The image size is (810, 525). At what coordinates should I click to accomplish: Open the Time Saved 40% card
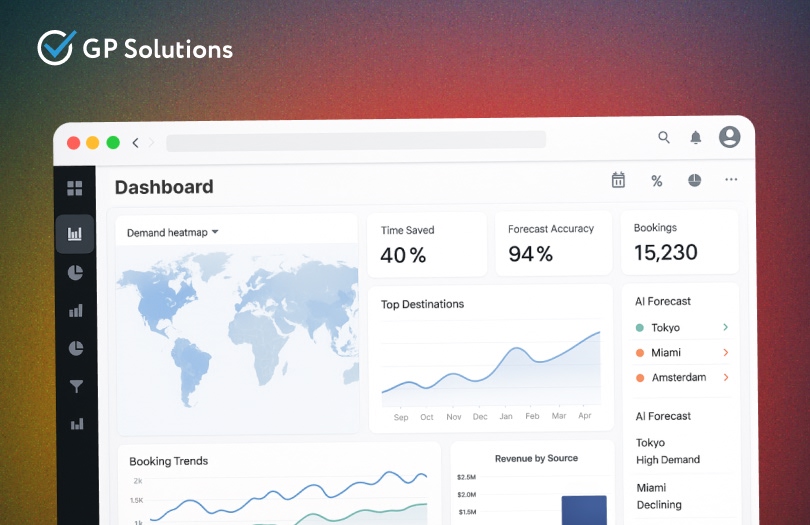point(427,244)
